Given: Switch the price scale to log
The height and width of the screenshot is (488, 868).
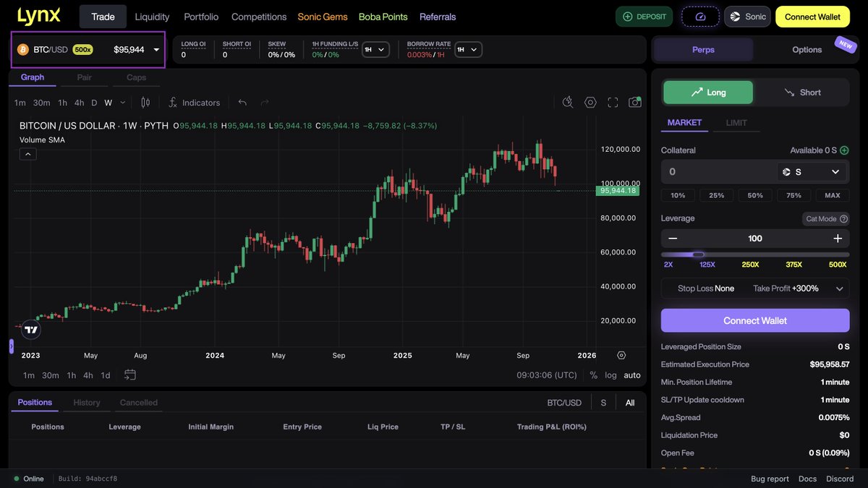Looking at the screenshot, I should click(x=611, y=375).
